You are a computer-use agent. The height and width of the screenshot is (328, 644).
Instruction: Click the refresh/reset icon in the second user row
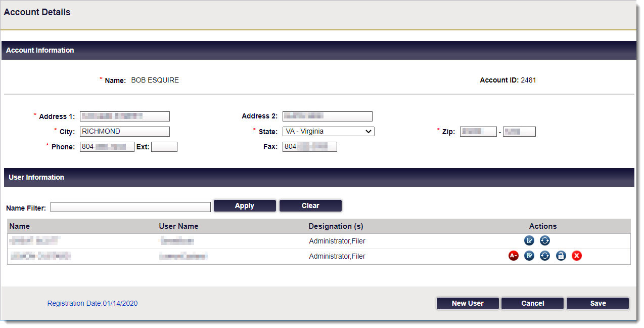pos(545,256)
